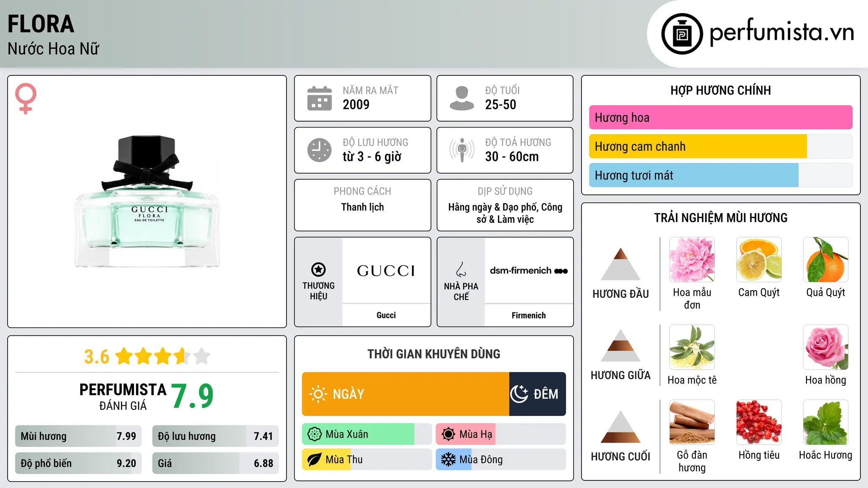Click the Độ lưu hương 7.41 score bar
Image resolution: width=868 pixels, height=488 pixels.
tap(215, 436)
